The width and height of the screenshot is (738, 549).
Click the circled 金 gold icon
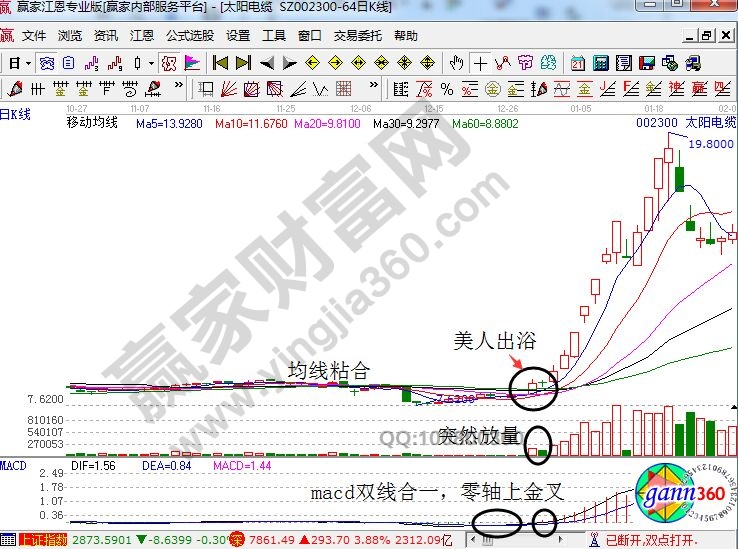click(492, 89)
